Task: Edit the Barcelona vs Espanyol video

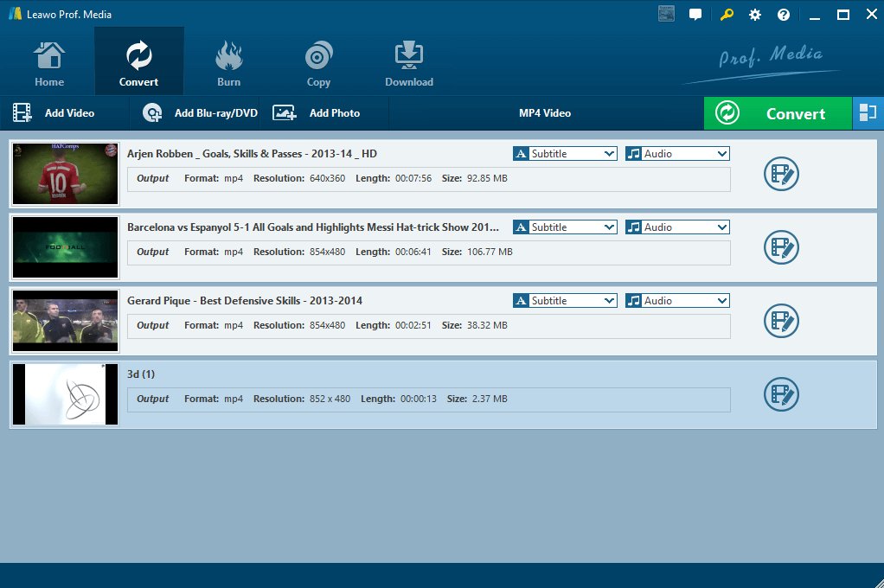Action: [781, 247]
